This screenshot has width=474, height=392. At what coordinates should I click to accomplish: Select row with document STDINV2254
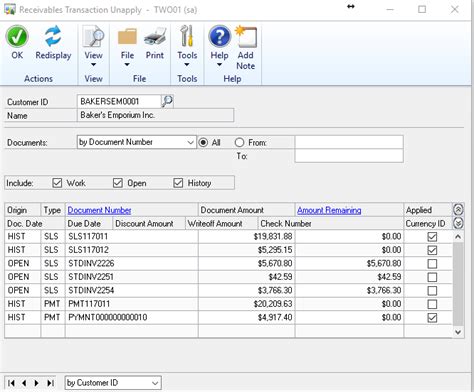click(x=229, y=291)
